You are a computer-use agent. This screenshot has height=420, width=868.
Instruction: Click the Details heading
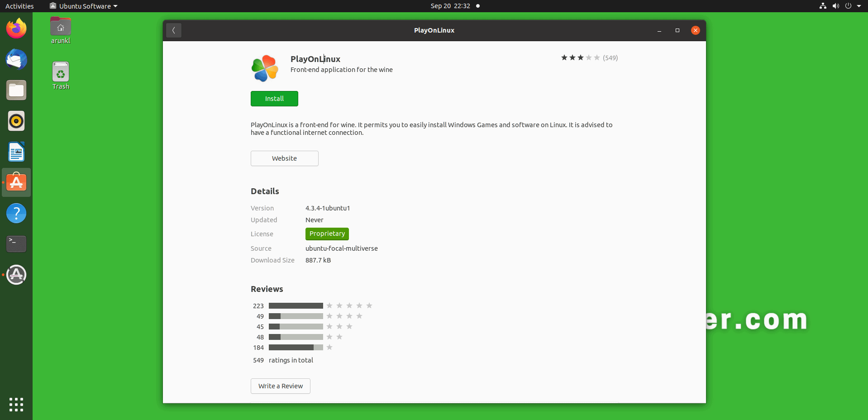265,191
